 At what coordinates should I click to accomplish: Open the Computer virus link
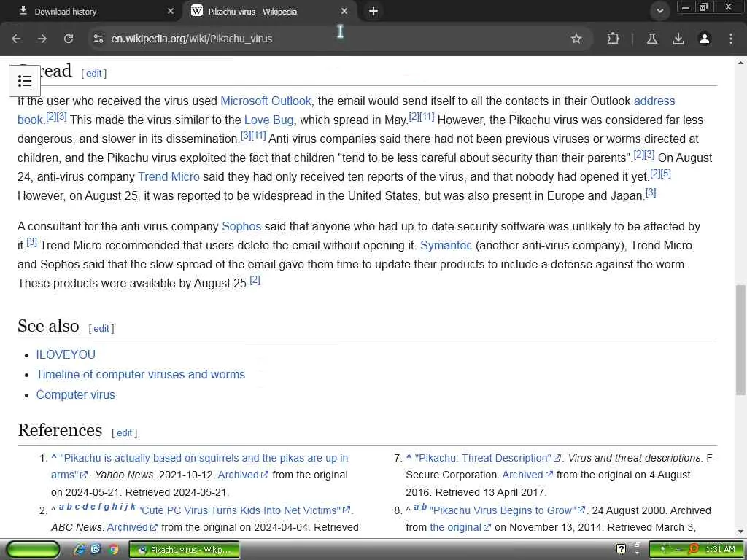76,394
